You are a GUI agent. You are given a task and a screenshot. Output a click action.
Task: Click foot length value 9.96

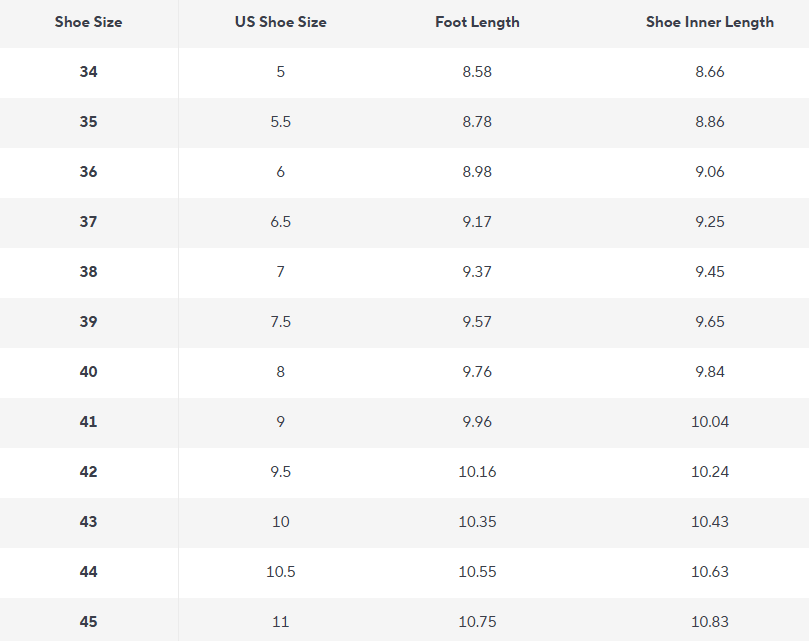[477, 422]
